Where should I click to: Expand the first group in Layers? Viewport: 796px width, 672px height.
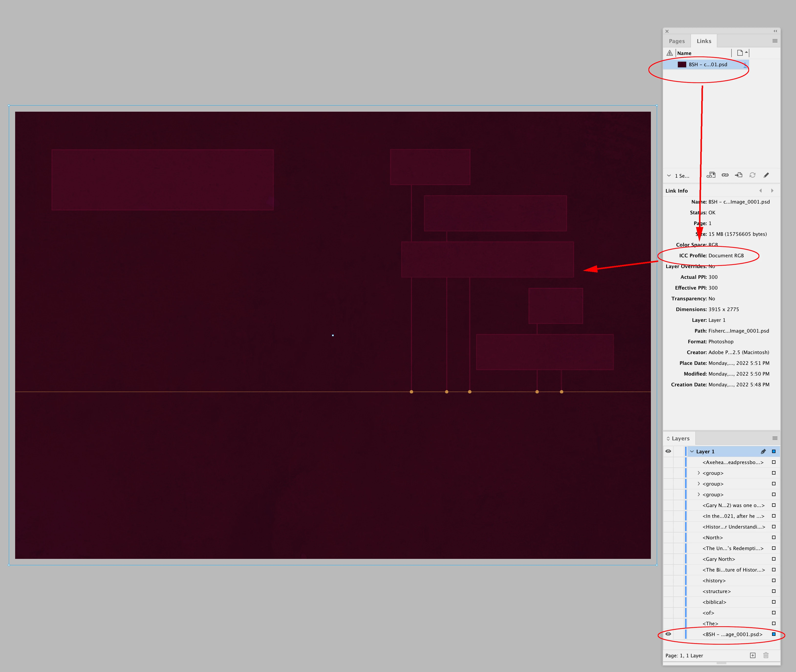coord(699,473)
